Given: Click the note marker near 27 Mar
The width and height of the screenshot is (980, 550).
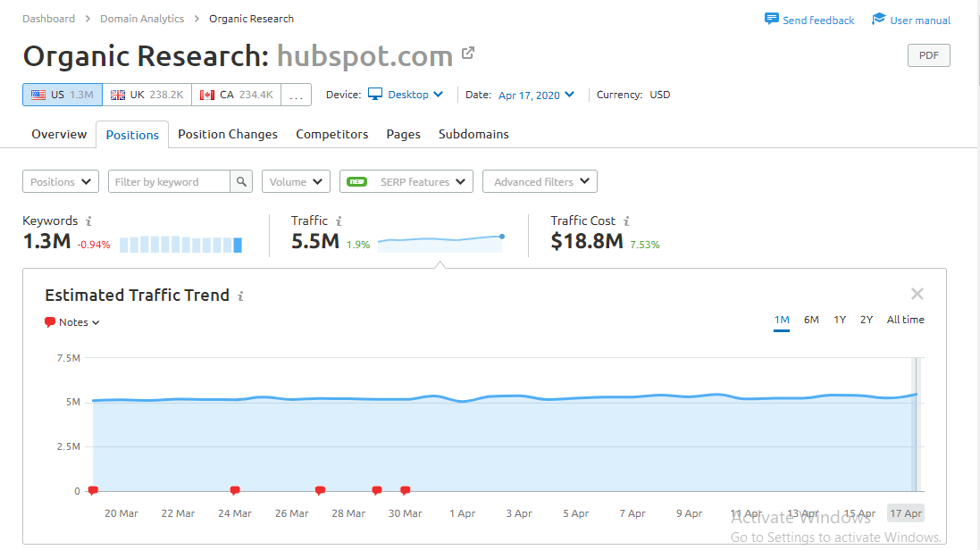Looking at the screenshot, I should pyautogui.click(x=320, y=491).
